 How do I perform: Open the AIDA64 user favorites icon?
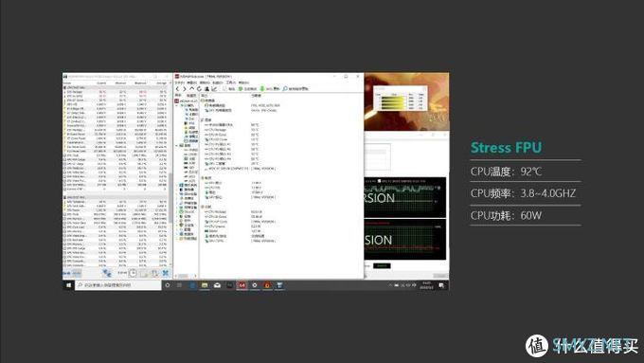pyautogui.click(x=206, y=89)
